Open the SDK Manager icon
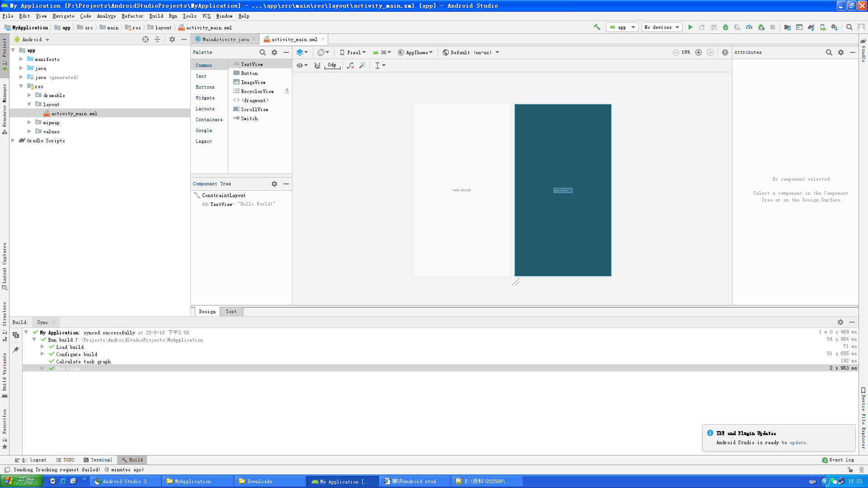Viewport: 868px width, 488px height. click(835, 27)
